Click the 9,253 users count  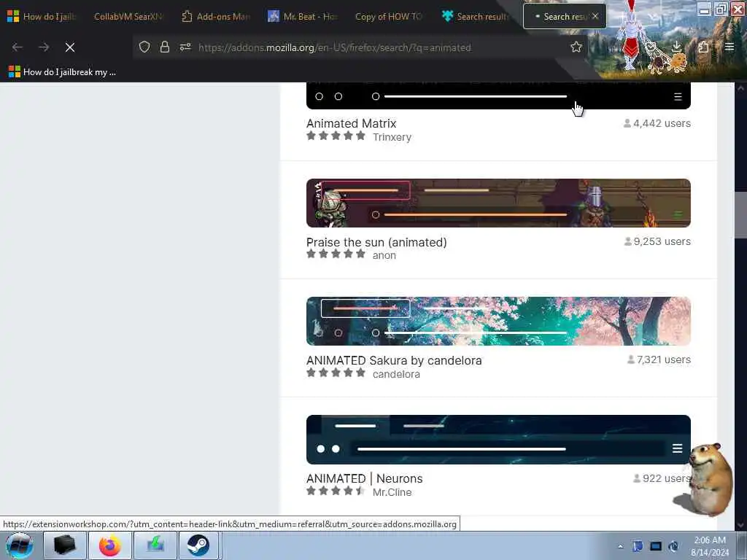[657, 241]
